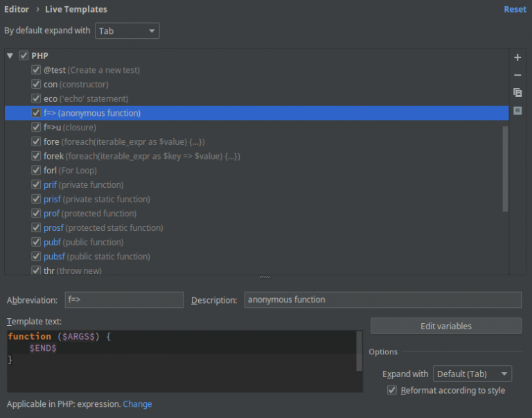
Task: Open the Expand with Default (Tab) dropdown
Action: (472, 374)
